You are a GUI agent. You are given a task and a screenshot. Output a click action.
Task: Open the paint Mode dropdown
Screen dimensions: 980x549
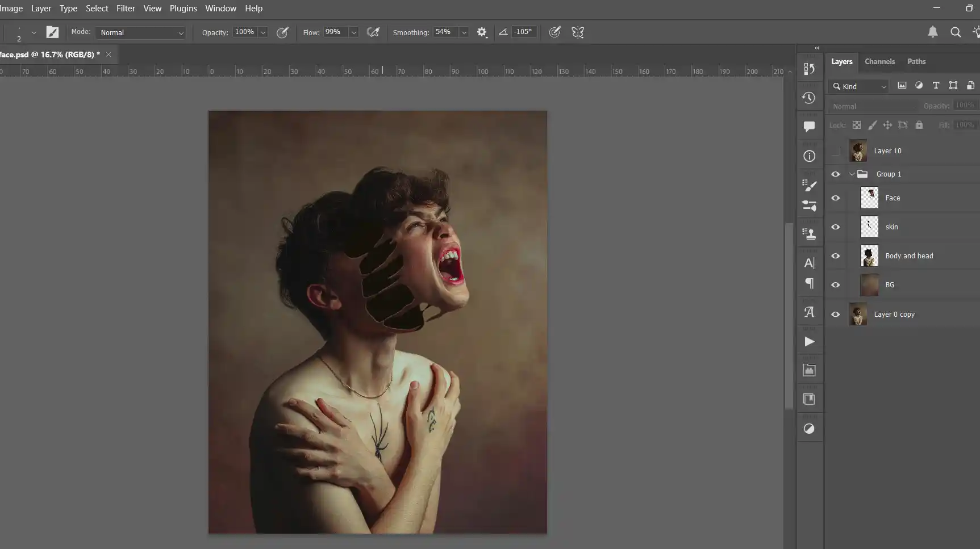point(141,32)
